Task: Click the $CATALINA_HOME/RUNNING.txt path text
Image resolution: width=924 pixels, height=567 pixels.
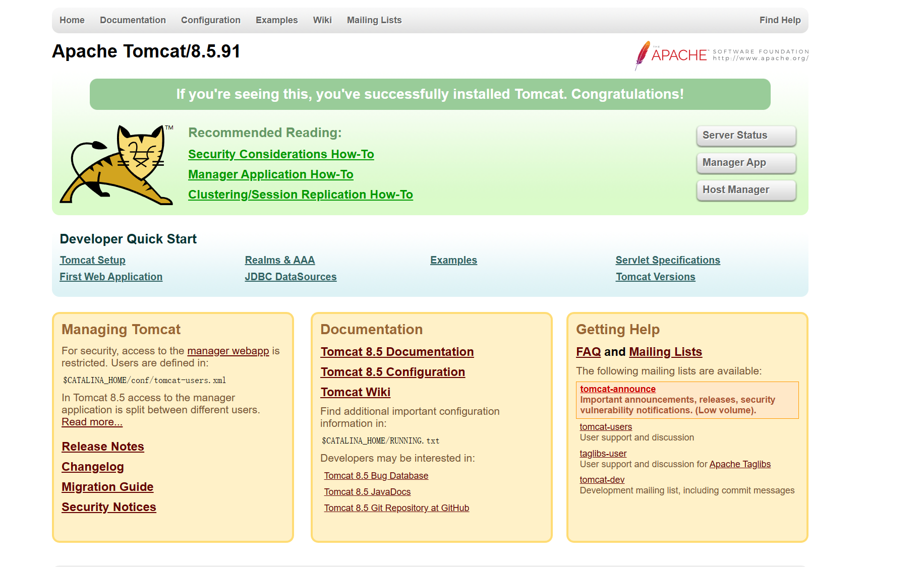Action: (380, 441)
